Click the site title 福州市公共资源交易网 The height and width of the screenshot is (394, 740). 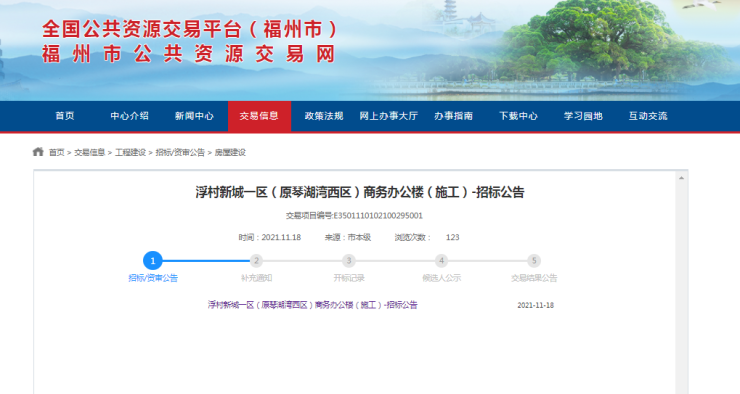click(x=189, y=54)
